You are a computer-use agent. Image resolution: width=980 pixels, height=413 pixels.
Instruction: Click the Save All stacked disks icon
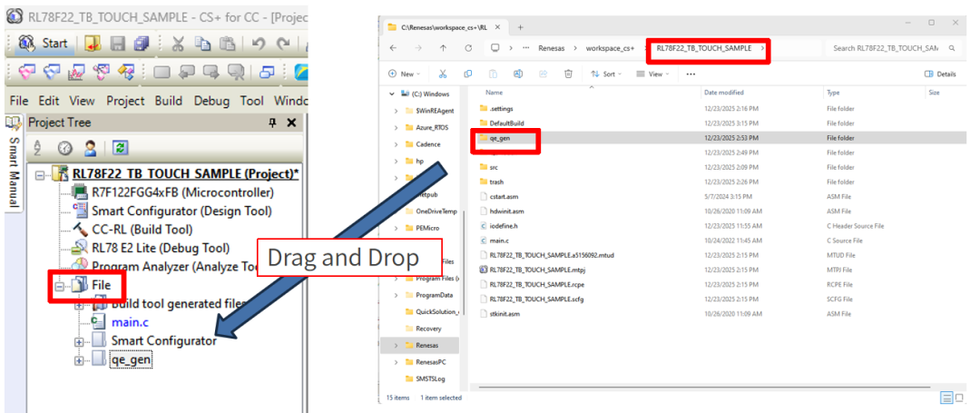coord(142,44)
